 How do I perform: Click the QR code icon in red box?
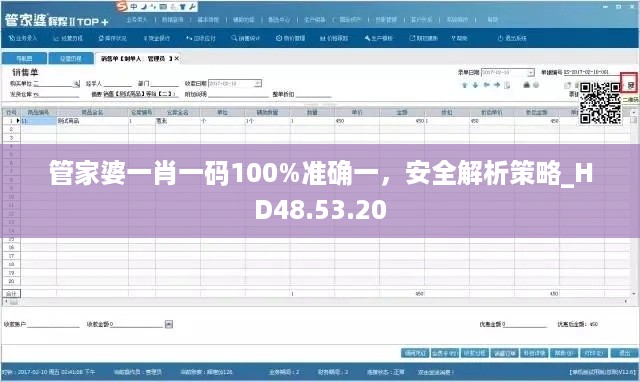631,85
